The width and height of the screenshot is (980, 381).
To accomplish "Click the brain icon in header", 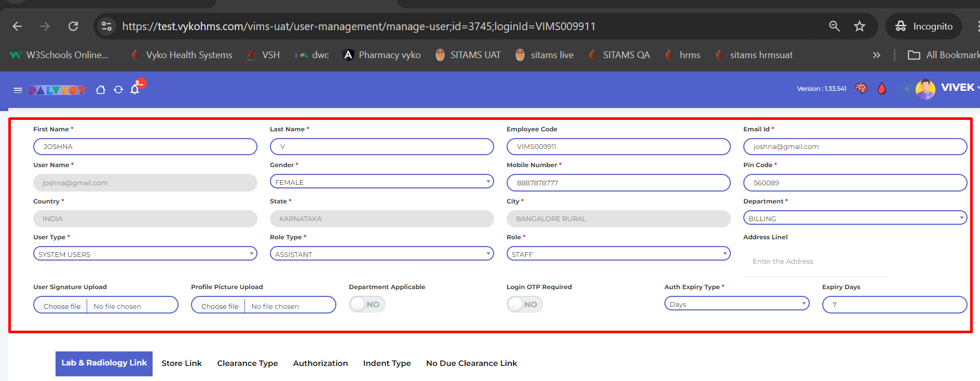I will (x=861, y=88).
